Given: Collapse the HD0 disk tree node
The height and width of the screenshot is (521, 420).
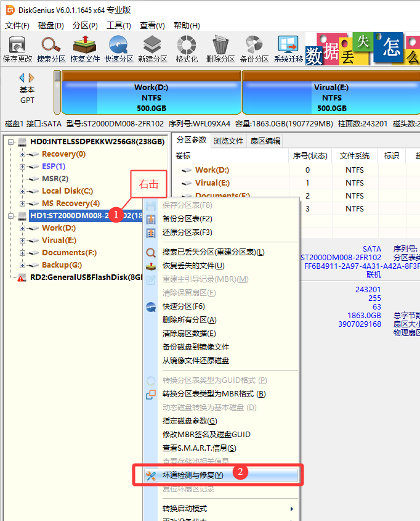Looking at the screenshot, I should point(11,142).
